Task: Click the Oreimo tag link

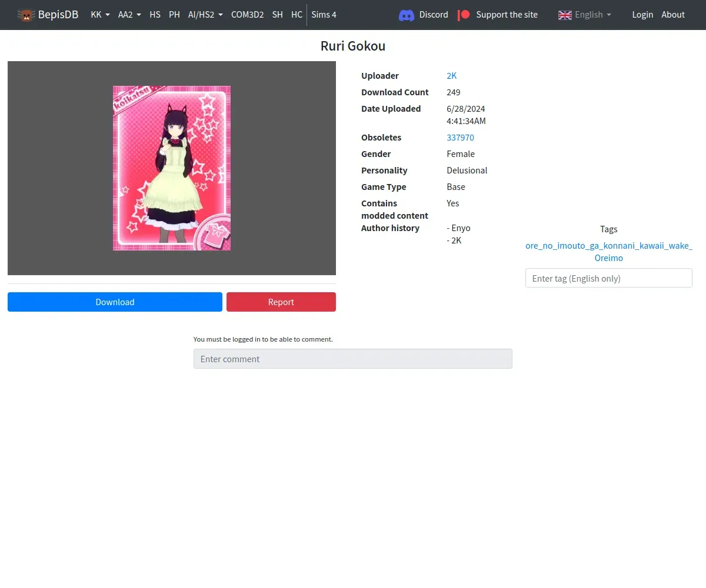Action: pyautogui.click(x=609, y=258)
